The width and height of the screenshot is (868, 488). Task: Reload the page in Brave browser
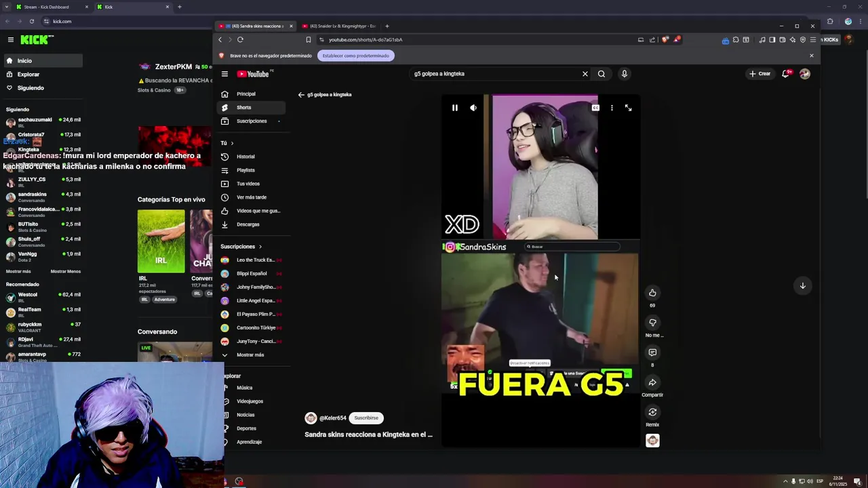(x=240, y=40)
